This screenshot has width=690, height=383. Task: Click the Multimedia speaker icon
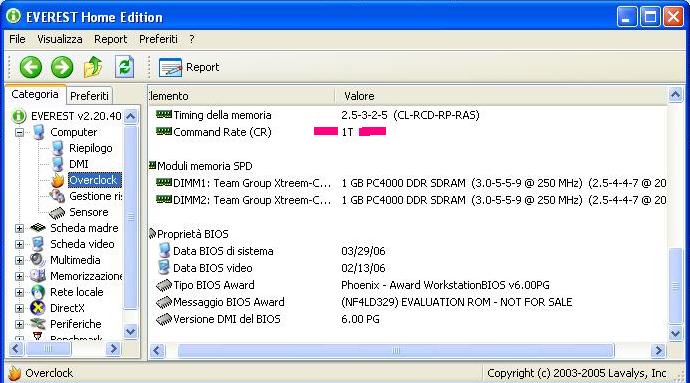pyautogui.click(x=38, y=260)
